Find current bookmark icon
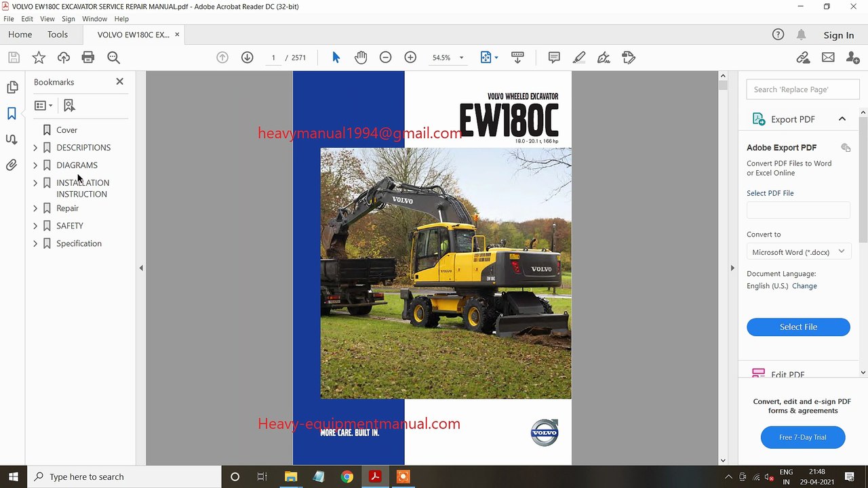Screen dimensions: 868x488 69,105
